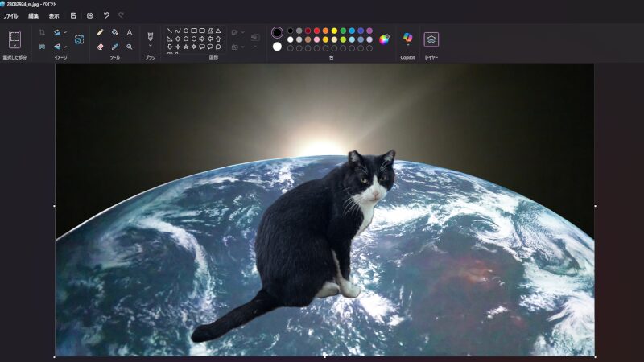Click the Undo arrow

106,15
